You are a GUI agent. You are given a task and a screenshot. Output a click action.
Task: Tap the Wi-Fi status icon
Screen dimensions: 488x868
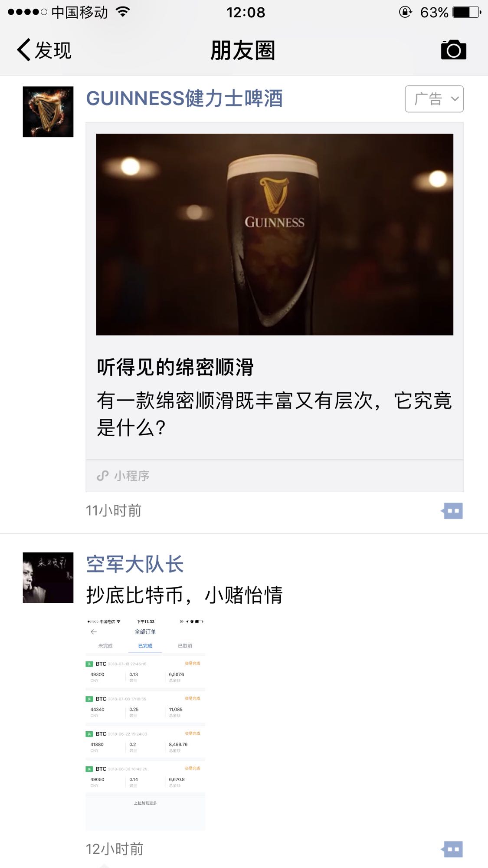pyautogui.click(x=123, y=12)
